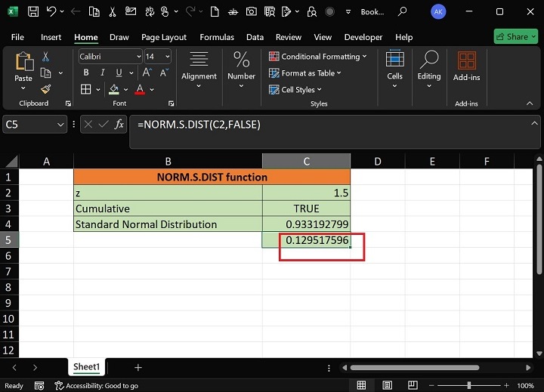Click the Save icon in title bar

tap(32, 12)
